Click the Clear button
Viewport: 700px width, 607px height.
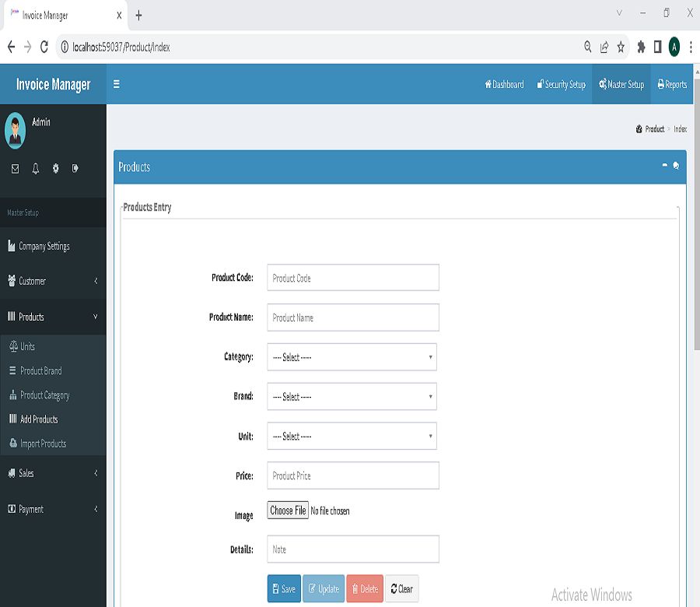(x=402, y=588)
